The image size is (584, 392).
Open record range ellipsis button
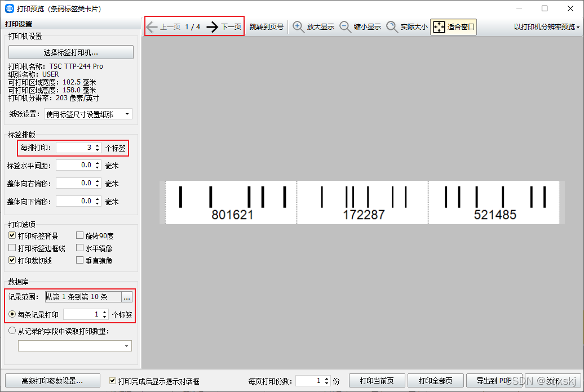127,297
